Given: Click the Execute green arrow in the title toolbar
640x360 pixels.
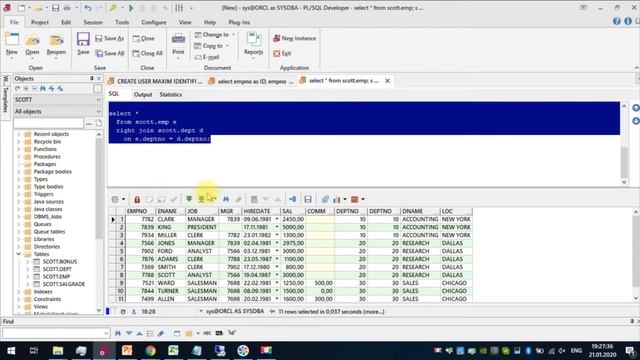Looking at the screenshot, I should tap(131, 8).
